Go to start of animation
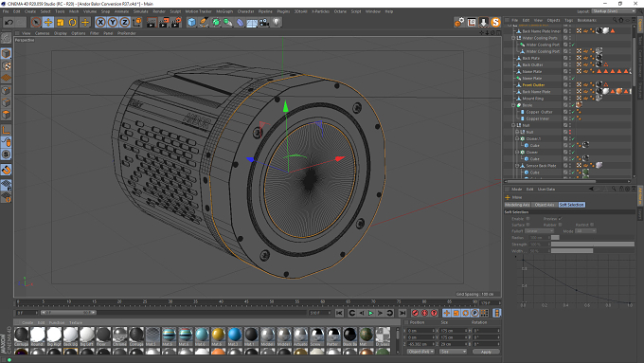The width and height of the screenshot is (644, 363). [x=339, y=314]
